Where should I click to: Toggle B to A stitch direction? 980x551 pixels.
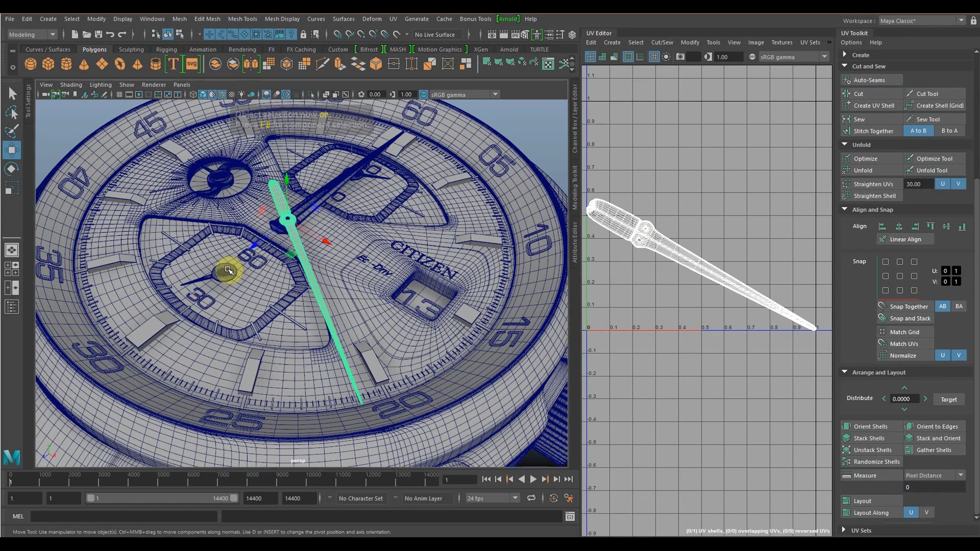[949, 131]
